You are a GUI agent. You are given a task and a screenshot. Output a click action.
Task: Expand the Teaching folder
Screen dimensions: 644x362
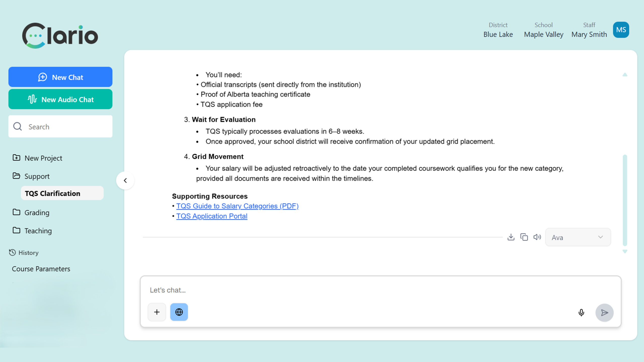(38, 231)
